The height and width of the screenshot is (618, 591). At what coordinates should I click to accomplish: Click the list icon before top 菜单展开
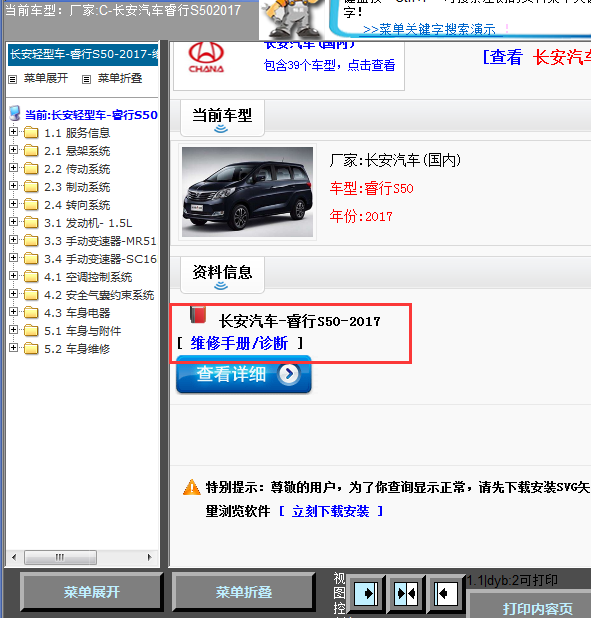tap(13, 79)
